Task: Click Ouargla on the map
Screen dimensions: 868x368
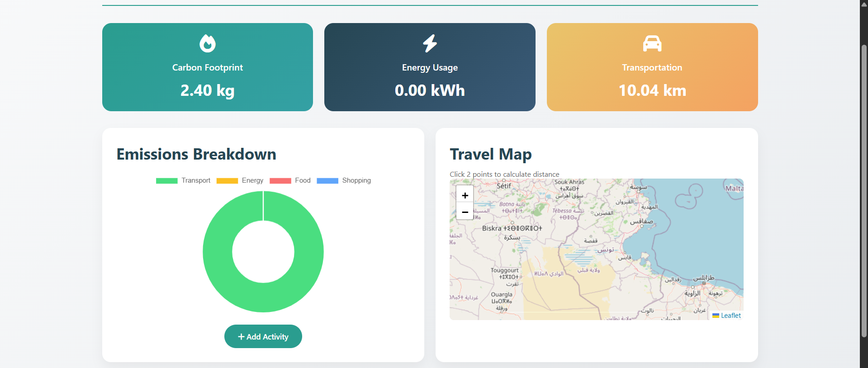Action: 502,294
